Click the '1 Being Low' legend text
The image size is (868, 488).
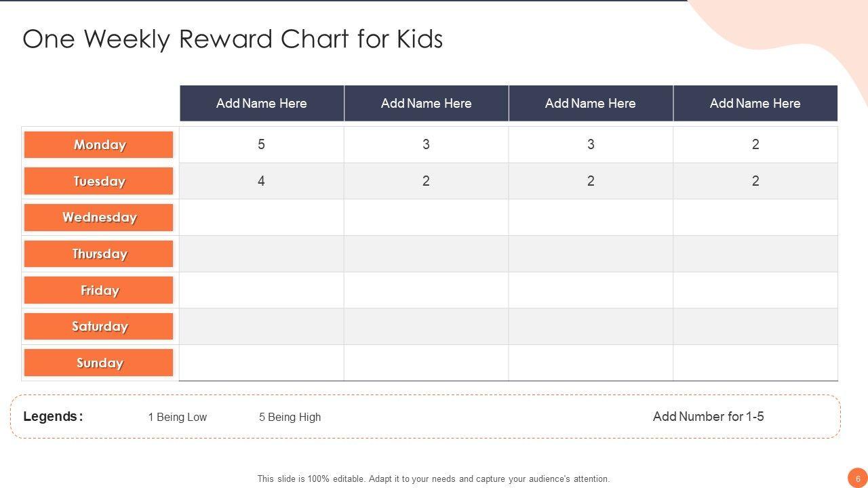[177, 418]
